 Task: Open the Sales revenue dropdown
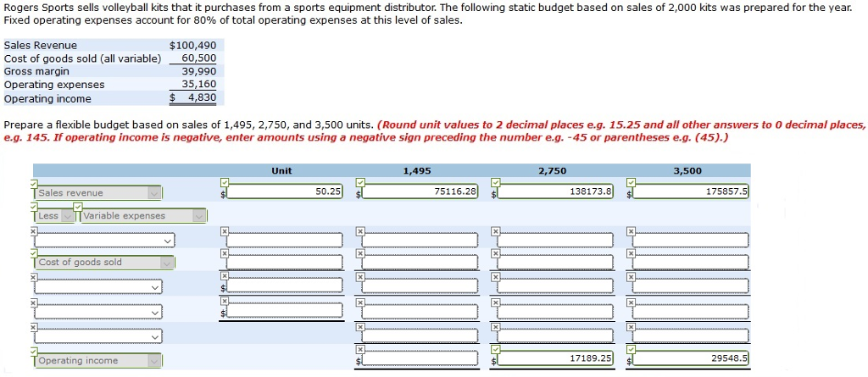coord(97,192)
